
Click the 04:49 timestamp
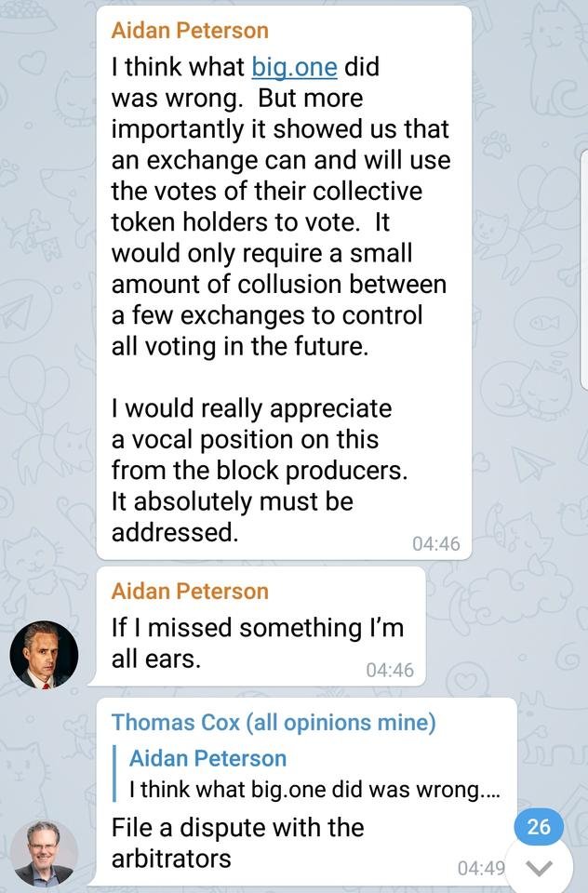point(481,868)
